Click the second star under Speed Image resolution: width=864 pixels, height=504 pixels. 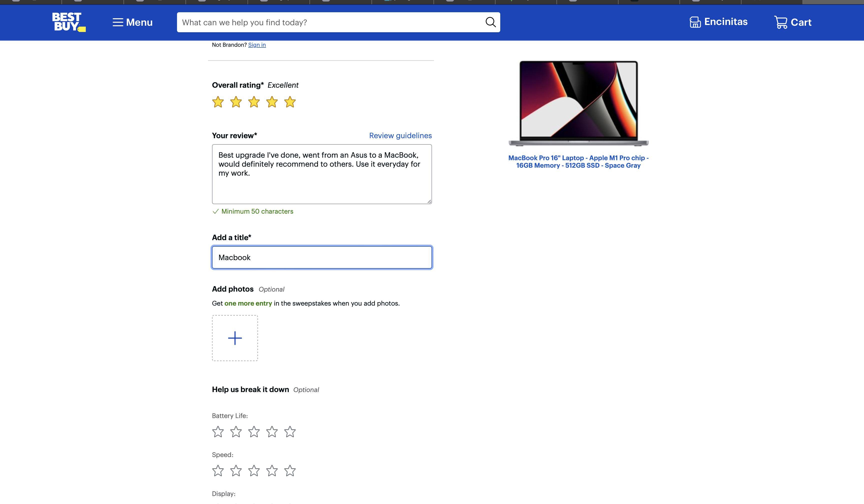[x=236, y=471]
